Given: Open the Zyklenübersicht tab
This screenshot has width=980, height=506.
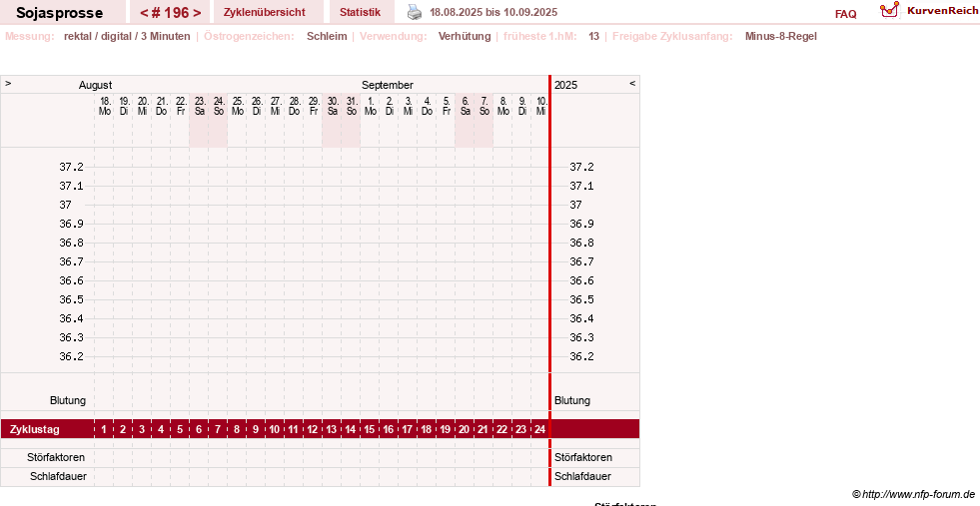Looking at the screenshot, I should [265, 12].
